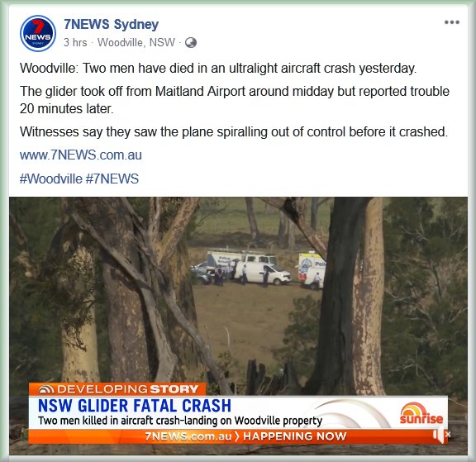Viewport: 476px width, 462px height.
Task: Open the #7NEWS hashtag
Action: (112, 179)
